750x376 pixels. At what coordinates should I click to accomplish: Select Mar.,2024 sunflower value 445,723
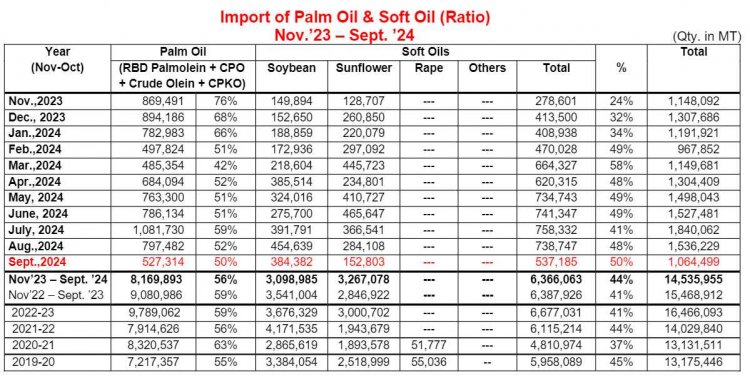364,166
